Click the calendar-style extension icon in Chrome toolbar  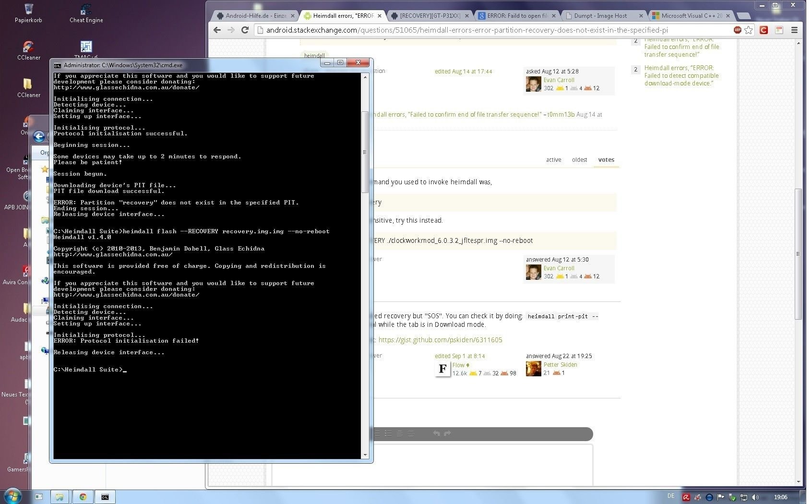[779, 30]
